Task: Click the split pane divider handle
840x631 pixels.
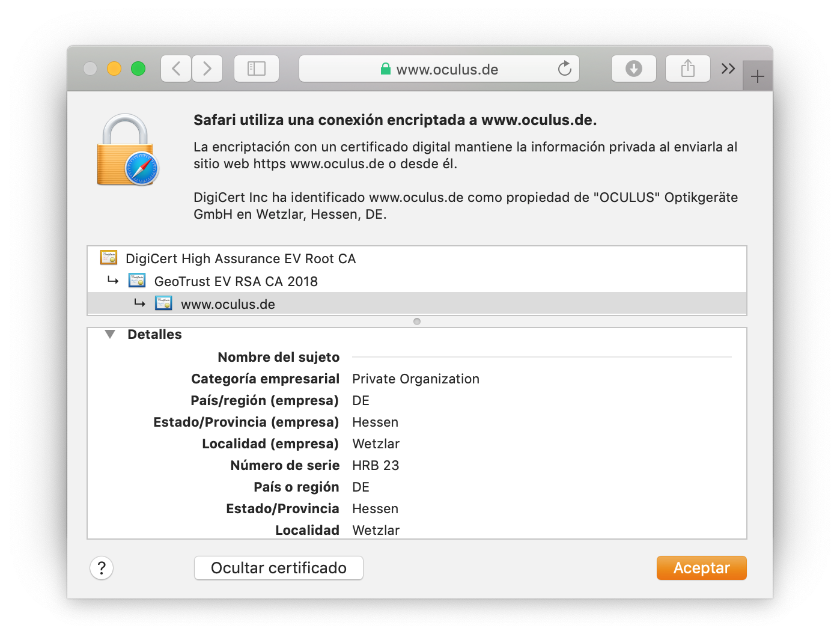Action: [417, 322]
